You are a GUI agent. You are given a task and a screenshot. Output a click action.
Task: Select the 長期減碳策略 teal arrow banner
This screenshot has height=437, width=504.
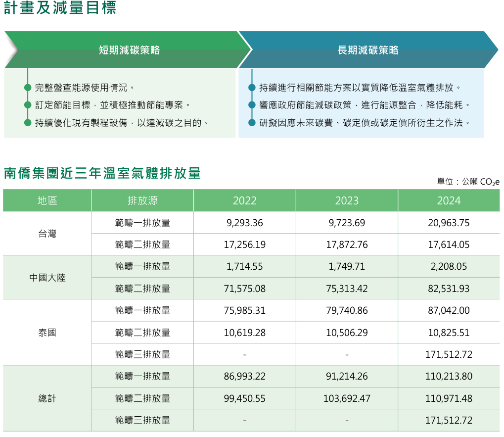pos(367,50)
